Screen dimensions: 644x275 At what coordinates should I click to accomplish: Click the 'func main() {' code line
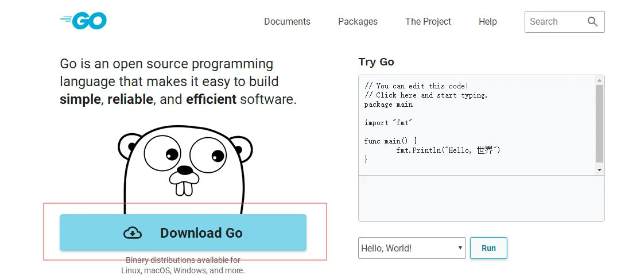click(390, 141)
